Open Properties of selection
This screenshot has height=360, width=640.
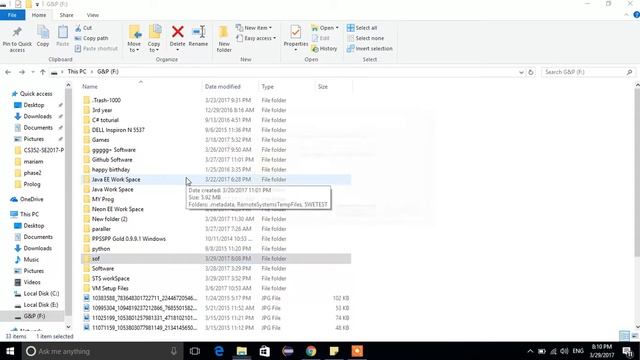(x=296, y=38)
